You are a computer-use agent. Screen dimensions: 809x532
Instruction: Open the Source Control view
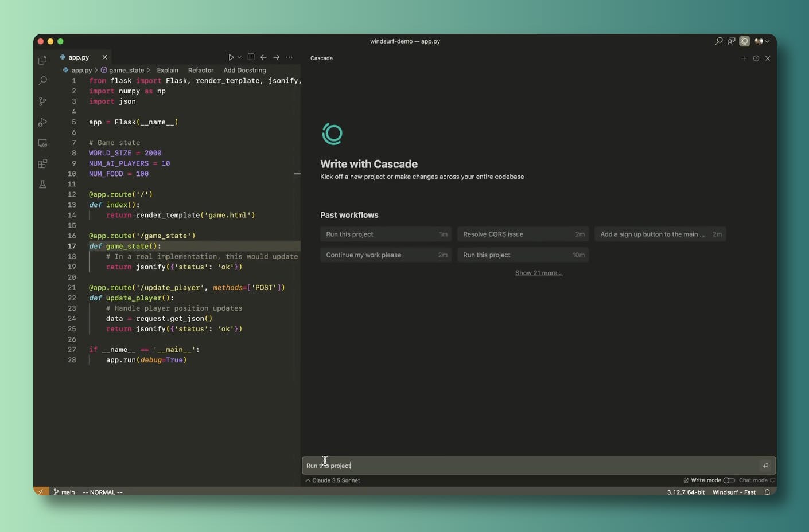point(42,101)
